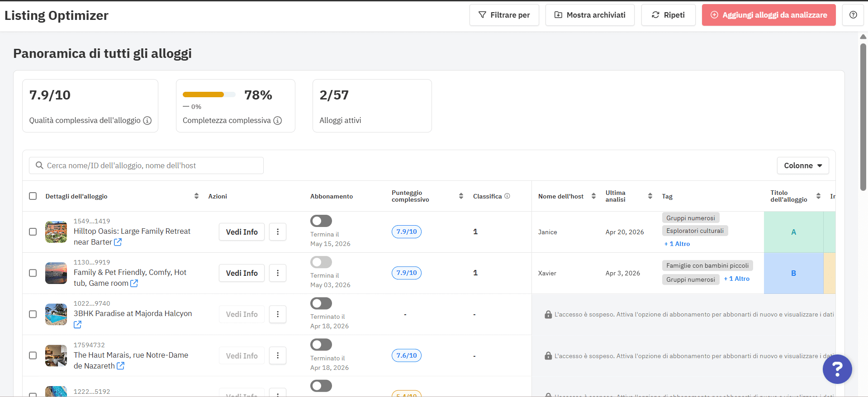Click info icon next to Completezza complessiva
Image resolution: width=868 pixels, height=397 pixels.
pos(278,120)
